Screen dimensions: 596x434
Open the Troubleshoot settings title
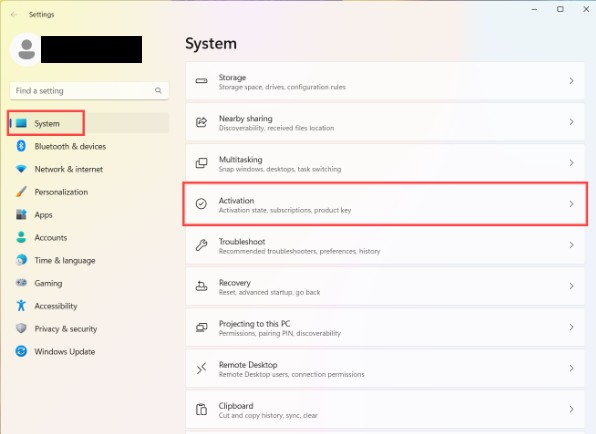tap(242, 241)
